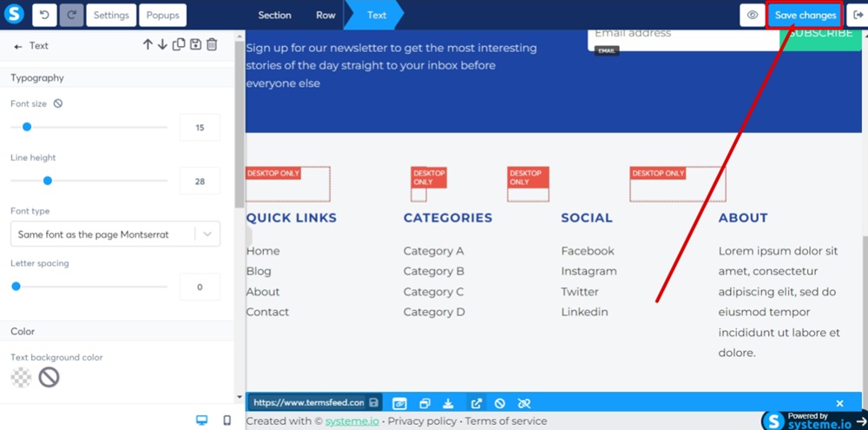Click the Email address input field
Viewport: 868px width, 430px height.
pyautogui.click(x=683, y=39)
